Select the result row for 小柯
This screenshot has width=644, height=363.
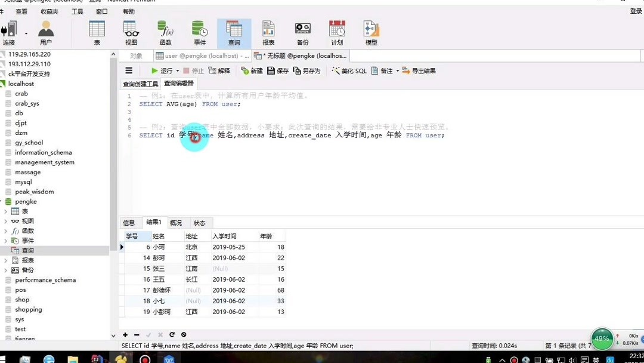pyautogui.click(x=158, y=247)
